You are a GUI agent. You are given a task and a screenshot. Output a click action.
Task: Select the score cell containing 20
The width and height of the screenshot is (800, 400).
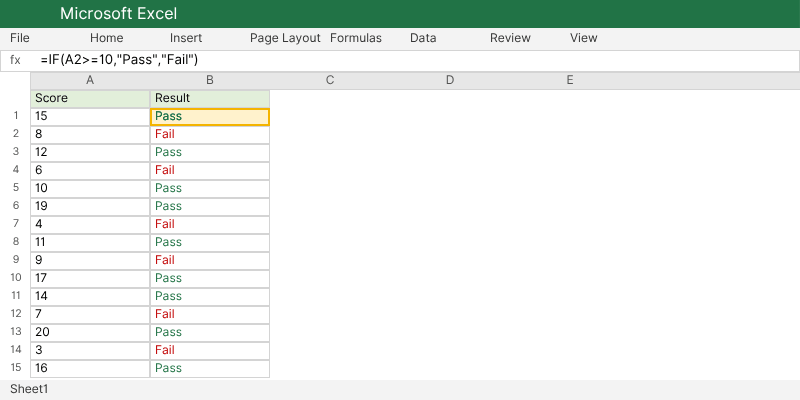tap(90, 333)
